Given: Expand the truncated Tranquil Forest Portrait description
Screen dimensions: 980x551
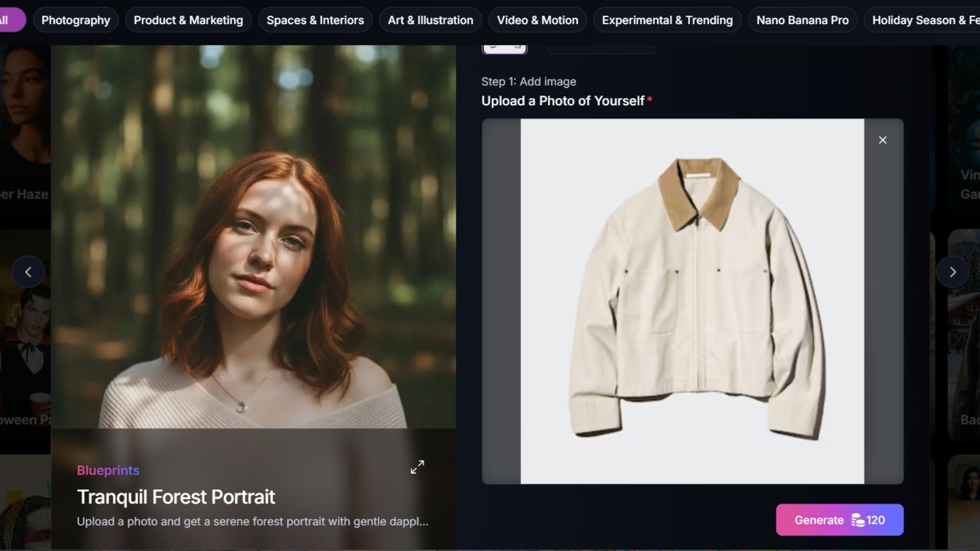Looking at the screenshot, I should (x=252, y=521).
